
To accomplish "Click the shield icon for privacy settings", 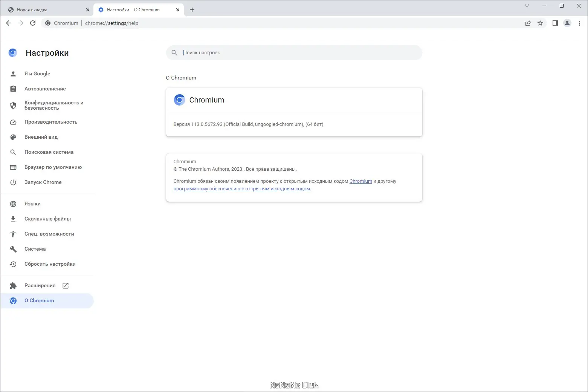I will [13, 106].
